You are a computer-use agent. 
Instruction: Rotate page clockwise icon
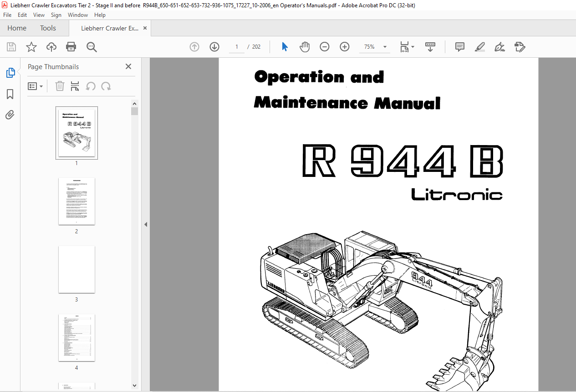click(106, 86)
